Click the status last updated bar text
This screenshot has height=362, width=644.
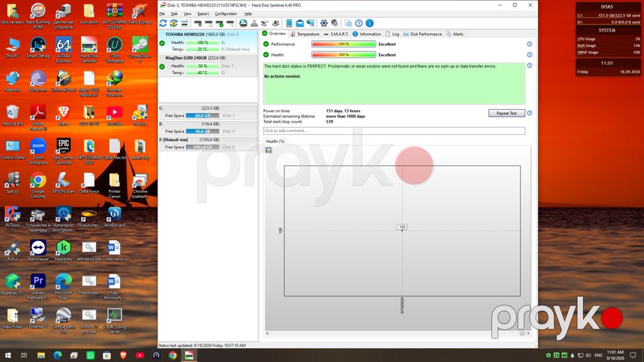click(202, 345)
